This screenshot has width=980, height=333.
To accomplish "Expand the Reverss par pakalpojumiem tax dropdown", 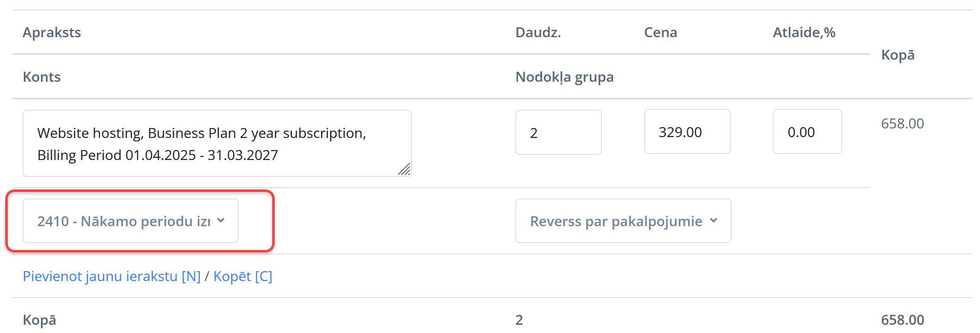I will click(x=623, y=221).
